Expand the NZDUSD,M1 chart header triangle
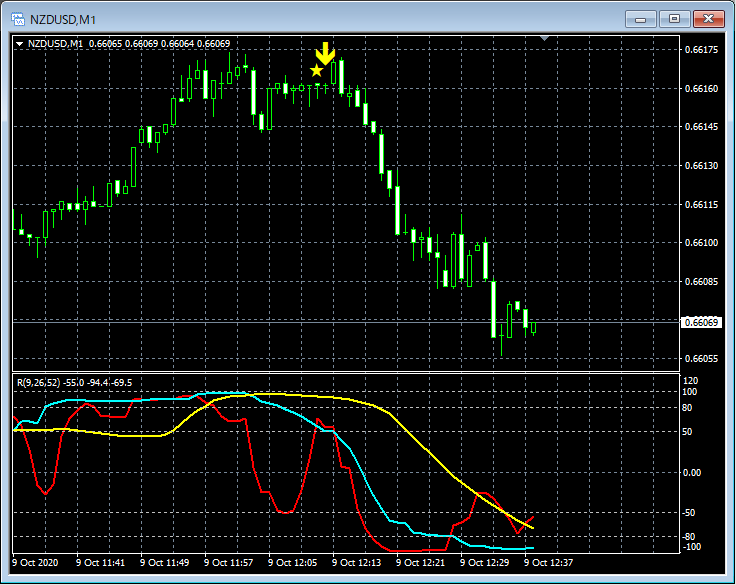This screenshot has width=736, height=585. click(x=20, y=44)
